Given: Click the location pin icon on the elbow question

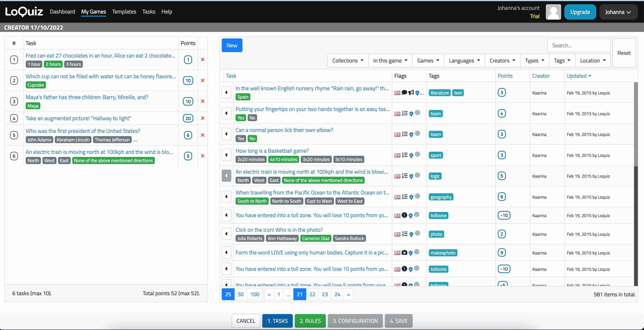Looking at the screenshot, I should pos(411,134).
